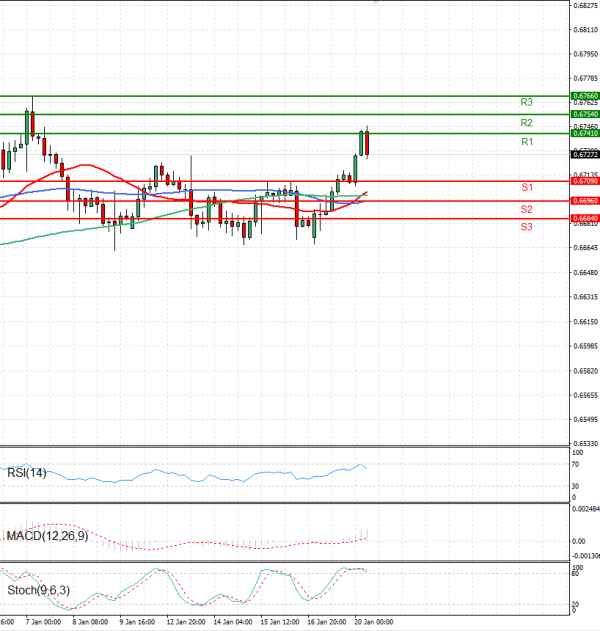This screenshot has height=631, width=600.
Task: Click the Stoch(9,6,3) indicator label
Action: [40, 589]
